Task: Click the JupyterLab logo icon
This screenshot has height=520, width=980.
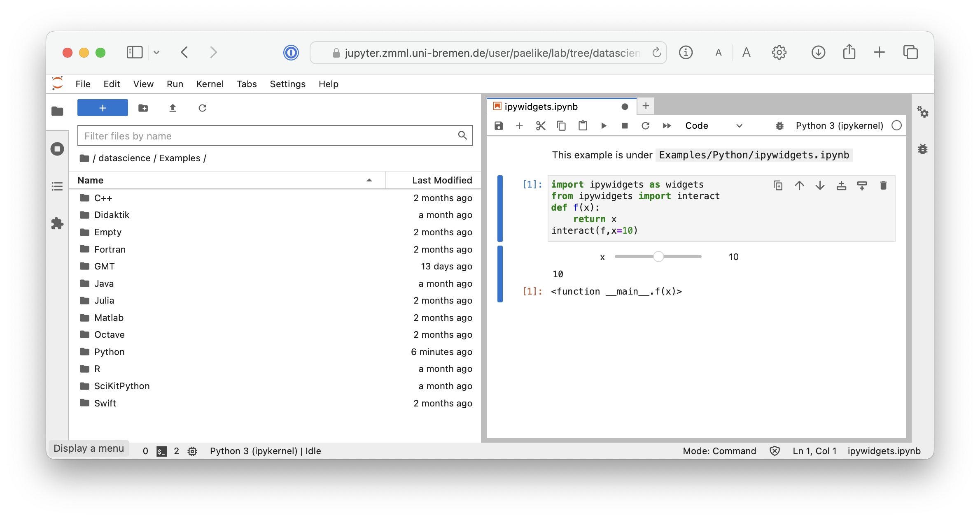Action: [x=58, y=83]
